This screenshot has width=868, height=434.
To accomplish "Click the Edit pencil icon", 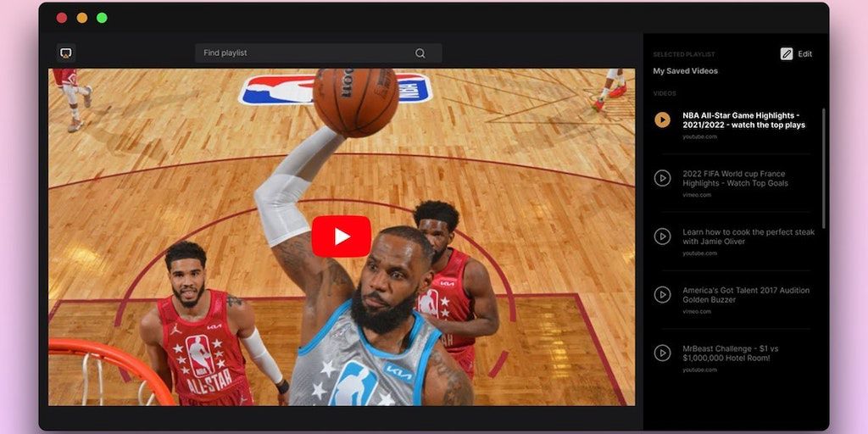I will click(786, 53).
